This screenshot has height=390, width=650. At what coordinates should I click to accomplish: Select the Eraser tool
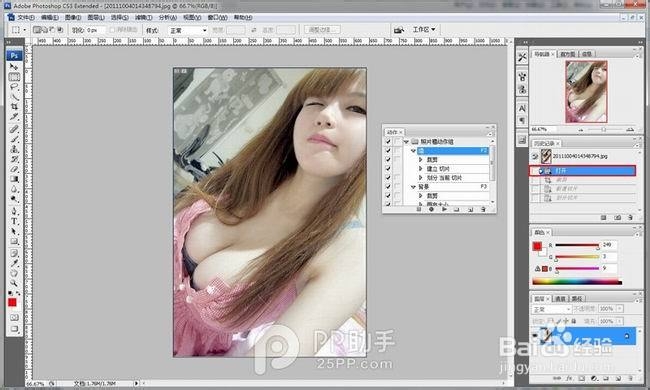[14, 169]
